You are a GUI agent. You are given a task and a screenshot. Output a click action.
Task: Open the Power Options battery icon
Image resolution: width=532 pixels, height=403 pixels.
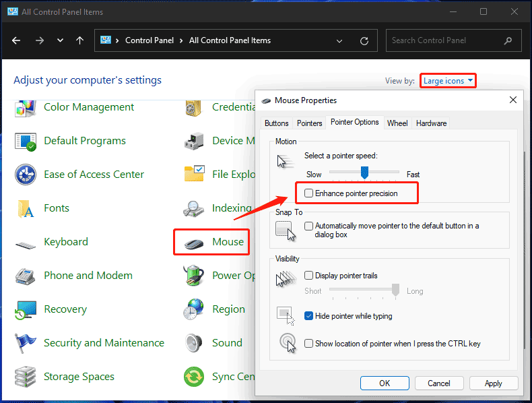pyautogui.click(x=194, y=276)
